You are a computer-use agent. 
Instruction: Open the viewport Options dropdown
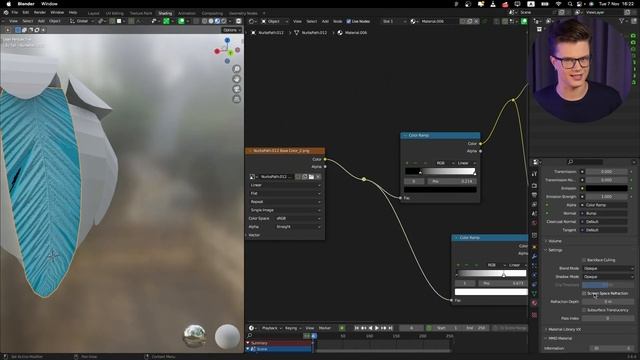[231, 30]
